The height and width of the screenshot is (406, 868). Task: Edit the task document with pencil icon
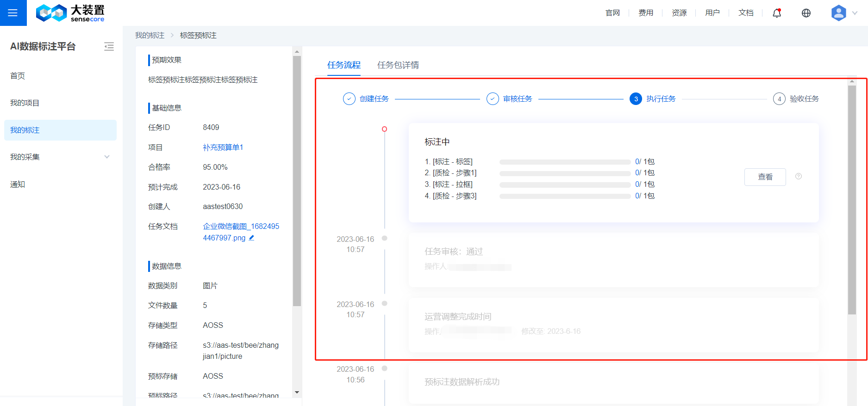click(252, 238)
